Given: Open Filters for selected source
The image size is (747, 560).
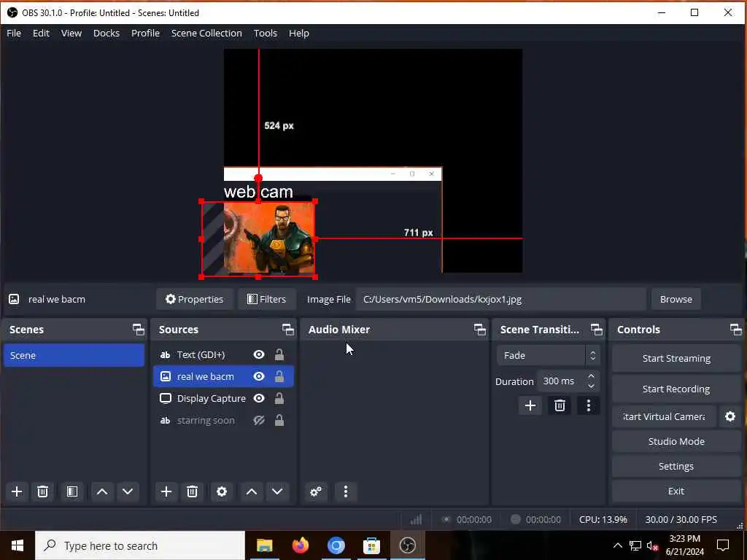Looking at the screenshot, I should pos(267,299).
